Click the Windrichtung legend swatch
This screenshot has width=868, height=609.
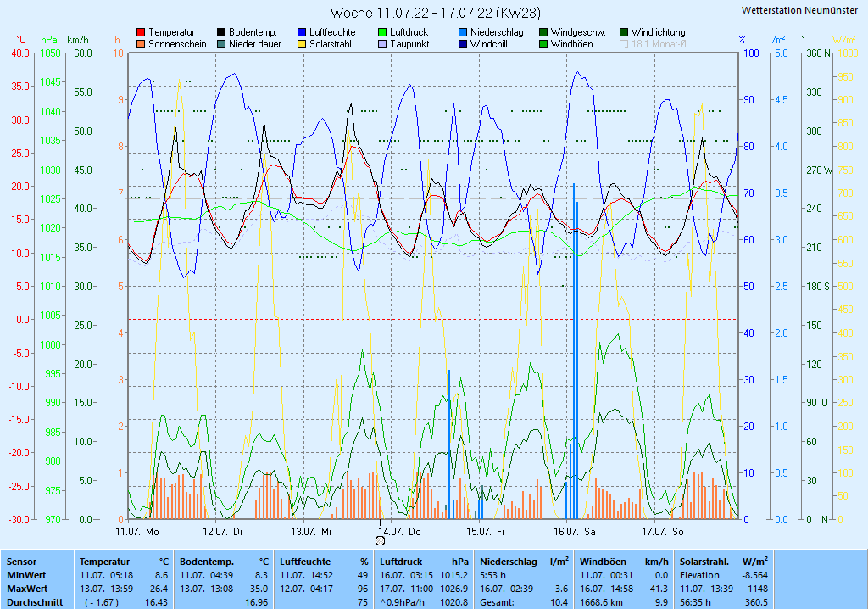624,33
